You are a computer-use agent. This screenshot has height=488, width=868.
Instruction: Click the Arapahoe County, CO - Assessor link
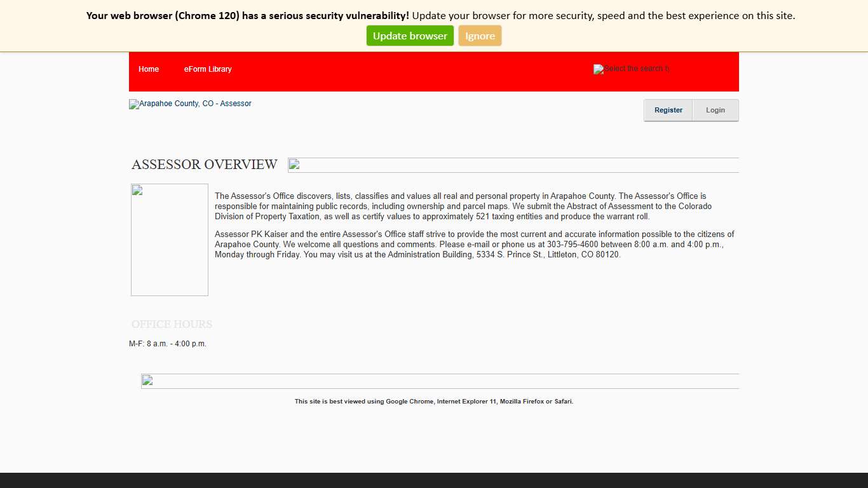tap(190, 104)
